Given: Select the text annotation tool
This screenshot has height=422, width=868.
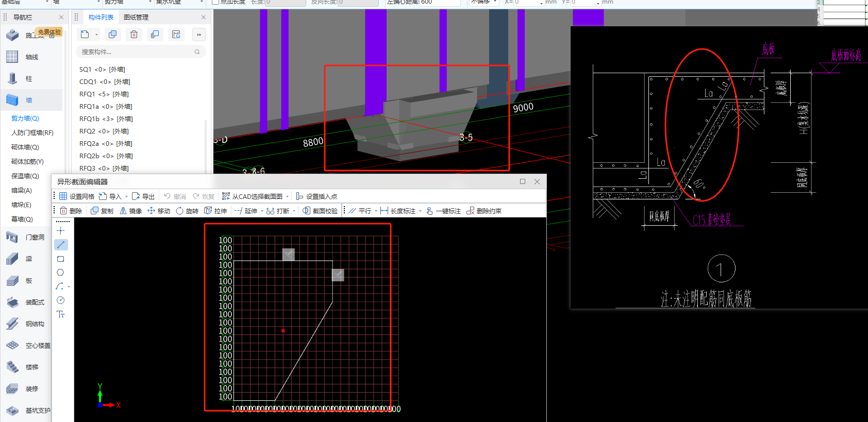Looking at the screenshot, I should tap(61, 314).
